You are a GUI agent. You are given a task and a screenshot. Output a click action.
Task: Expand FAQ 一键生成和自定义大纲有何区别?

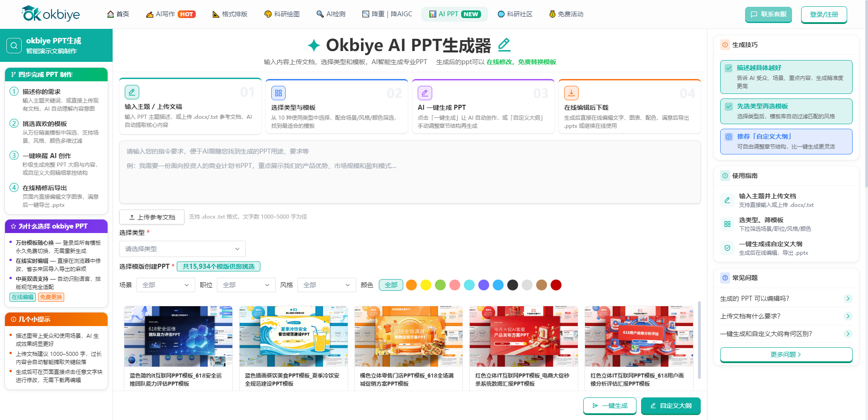pos(786,334)
